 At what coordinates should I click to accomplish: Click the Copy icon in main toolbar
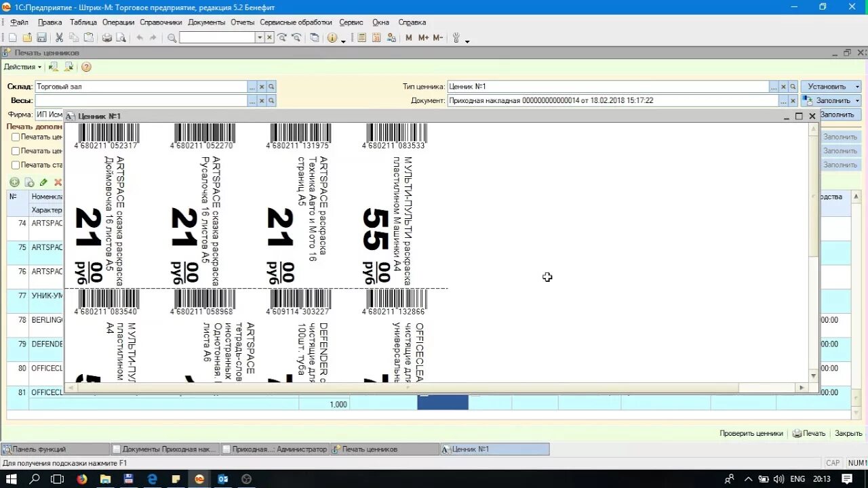coord(73,38)
